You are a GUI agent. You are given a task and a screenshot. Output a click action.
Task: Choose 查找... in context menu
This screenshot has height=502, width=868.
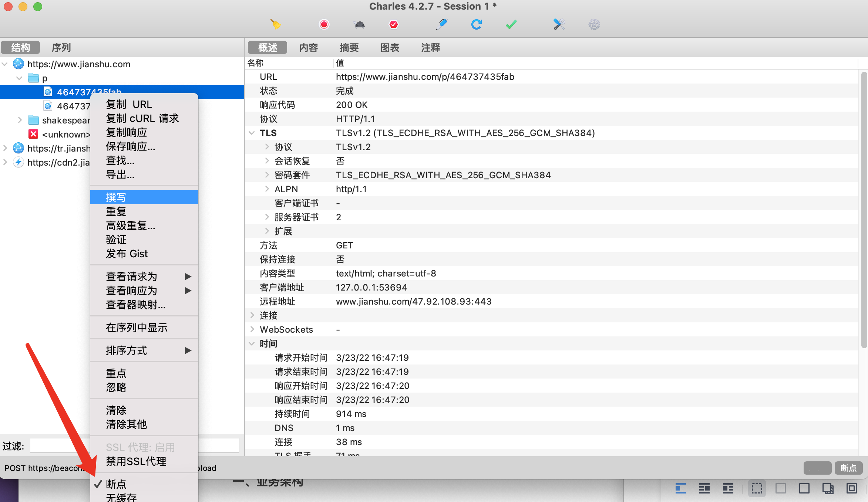[x=144, y=160]
